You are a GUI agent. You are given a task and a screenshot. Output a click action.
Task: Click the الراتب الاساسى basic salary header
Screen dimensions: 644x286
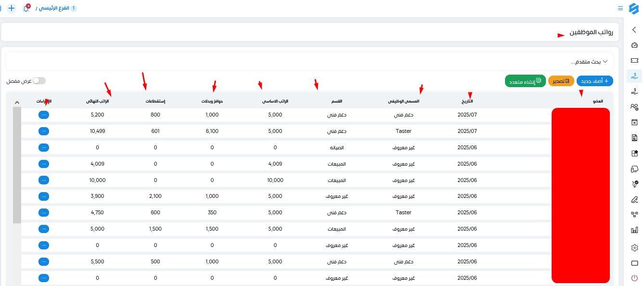[275, 102]
